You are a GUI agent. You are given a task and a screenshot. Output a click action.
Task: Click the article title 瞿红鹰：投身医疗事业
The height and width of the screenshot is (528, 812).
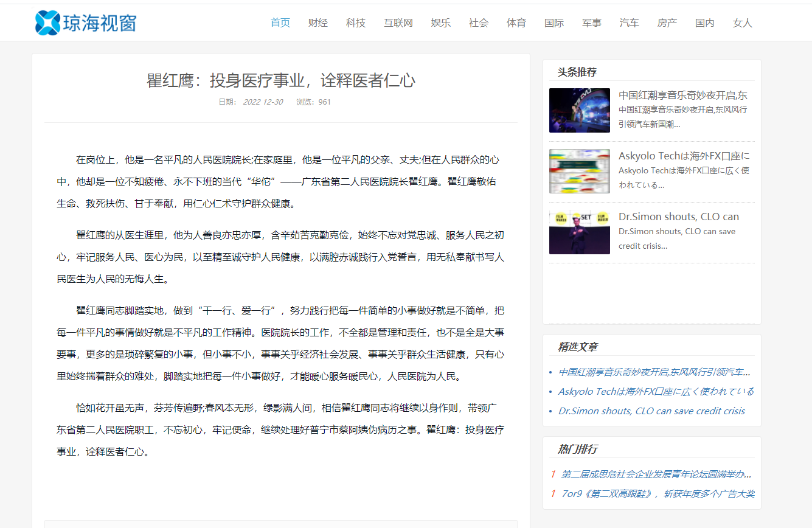click(281, 80)
